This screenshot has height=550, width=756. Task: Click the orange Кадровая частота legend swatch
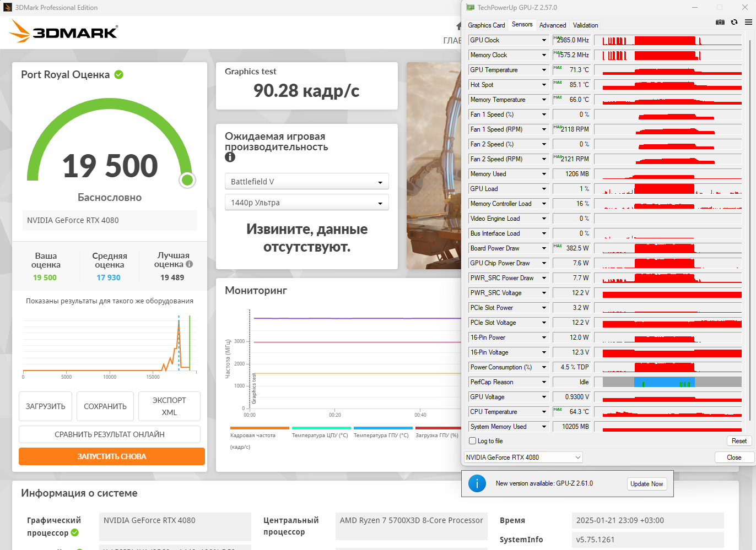260,428
